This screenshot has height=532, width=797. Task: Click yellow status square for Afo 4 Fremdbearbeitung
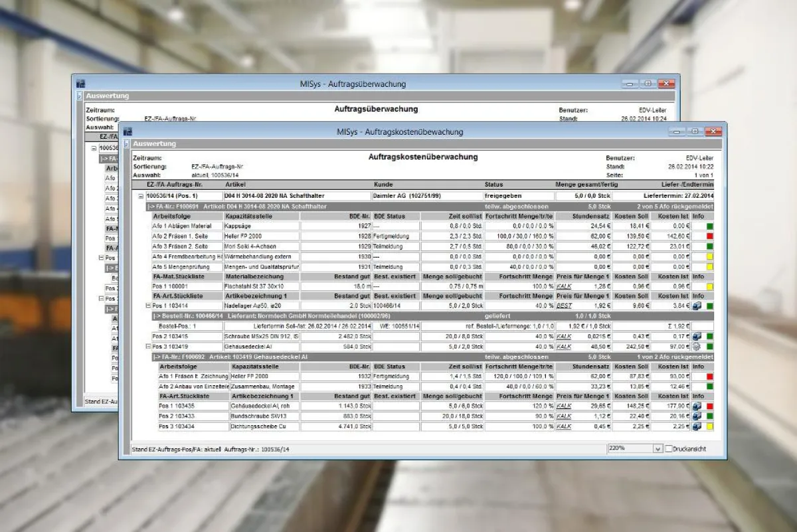(x=709, y=256)
